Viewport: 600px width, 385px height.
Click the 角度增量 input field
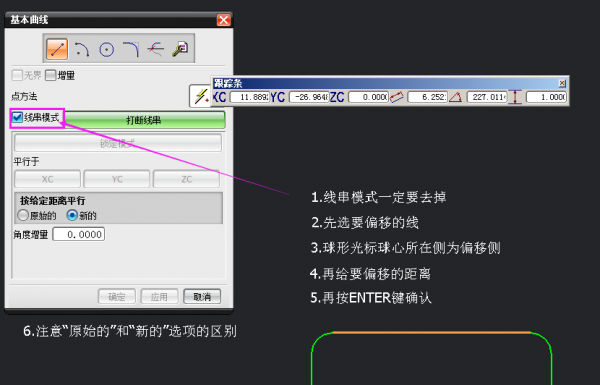78,234
